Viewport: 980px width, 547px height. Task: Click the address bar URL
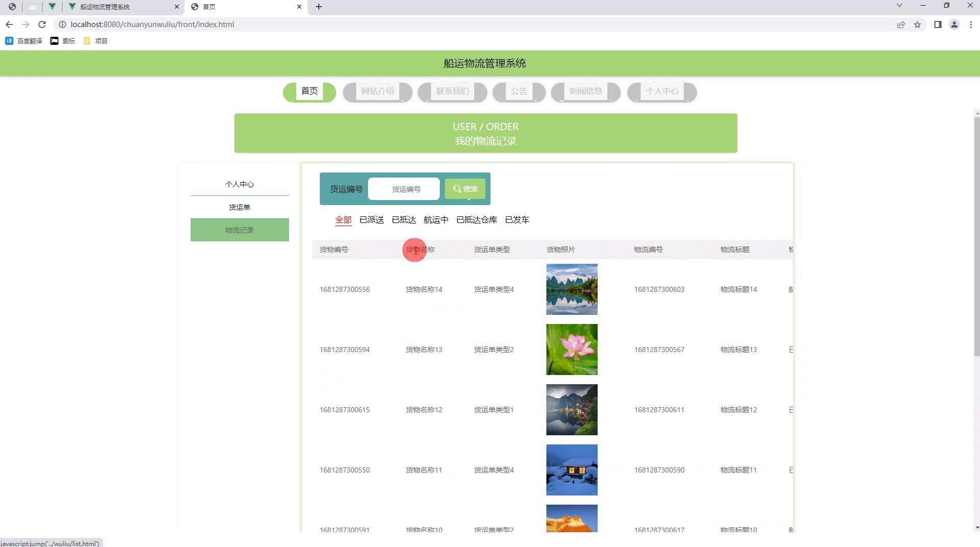click(152, 24)
